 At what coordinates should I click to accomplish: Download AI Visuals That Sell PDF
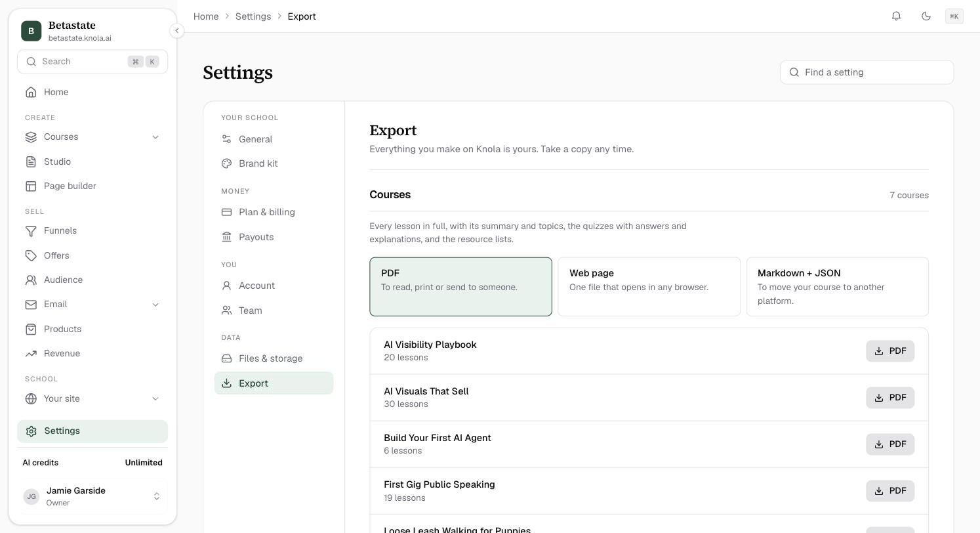(890, 398)
